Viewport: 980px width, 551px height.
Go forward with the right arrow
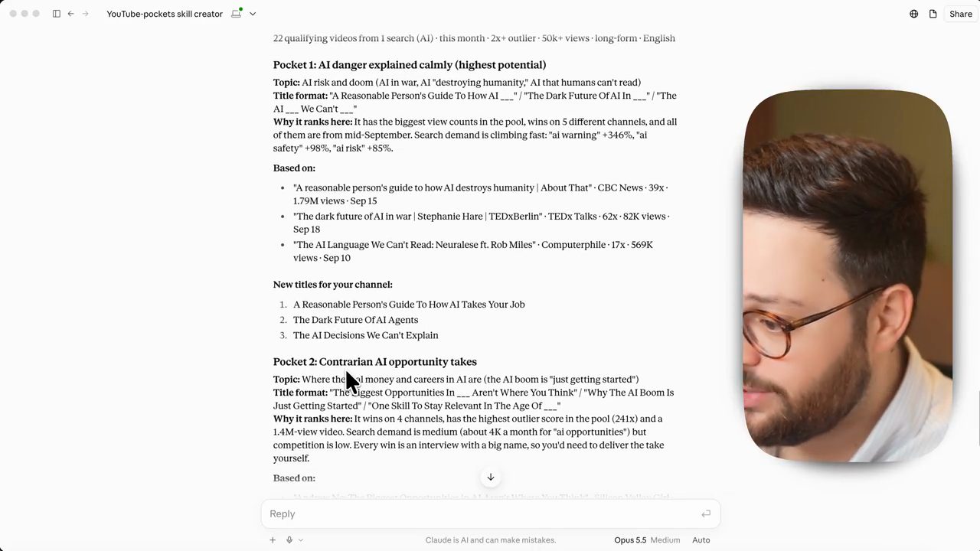click(x=85, y=14)
